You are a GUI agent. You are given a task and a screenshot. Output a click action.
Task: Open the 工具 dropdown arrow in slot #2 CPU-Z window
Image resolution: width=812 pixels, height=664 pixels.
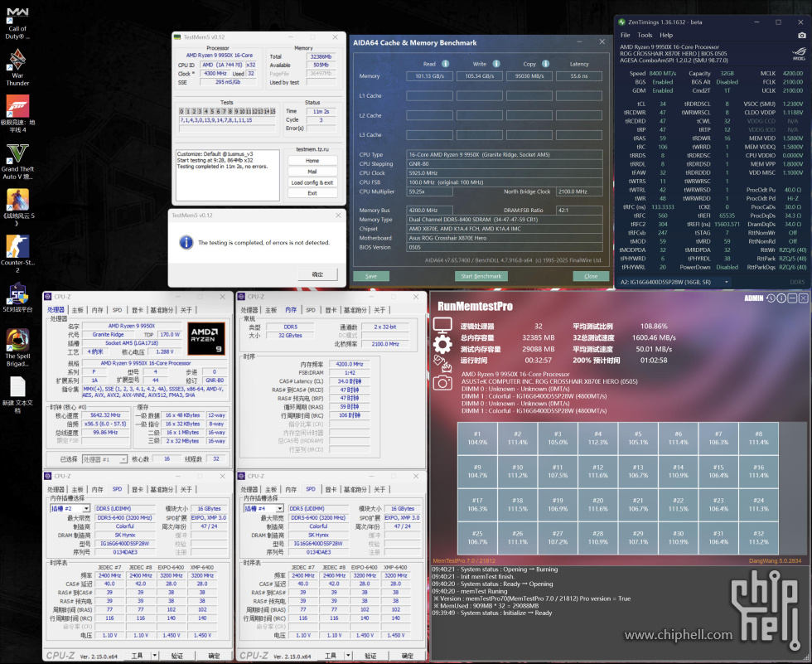pos(154,656)
